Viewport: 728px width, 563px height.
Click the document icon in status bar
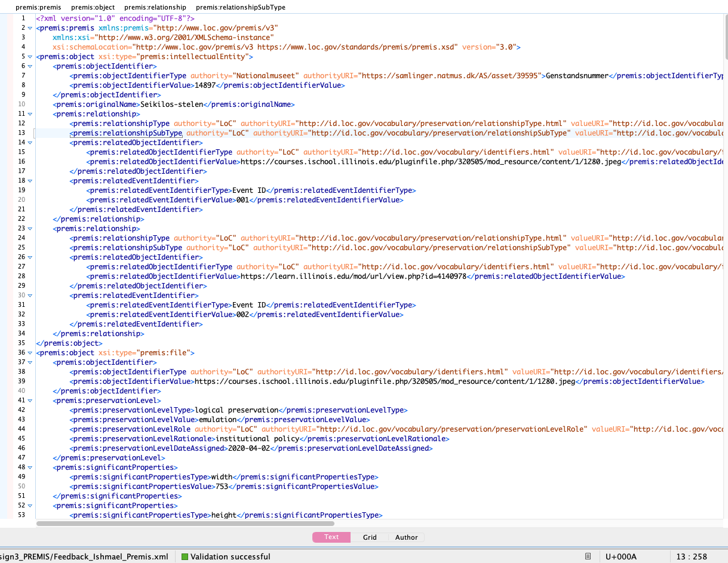tap(588, 556)
